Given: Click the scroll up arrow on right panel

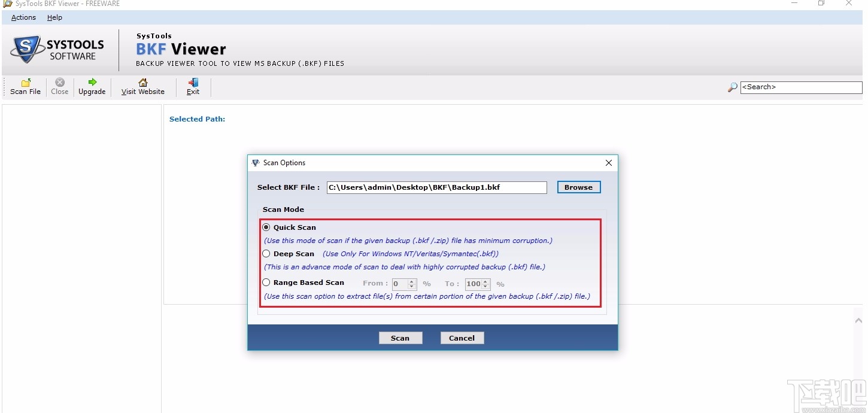Looking at the screenshot, I should pos(858,321).
